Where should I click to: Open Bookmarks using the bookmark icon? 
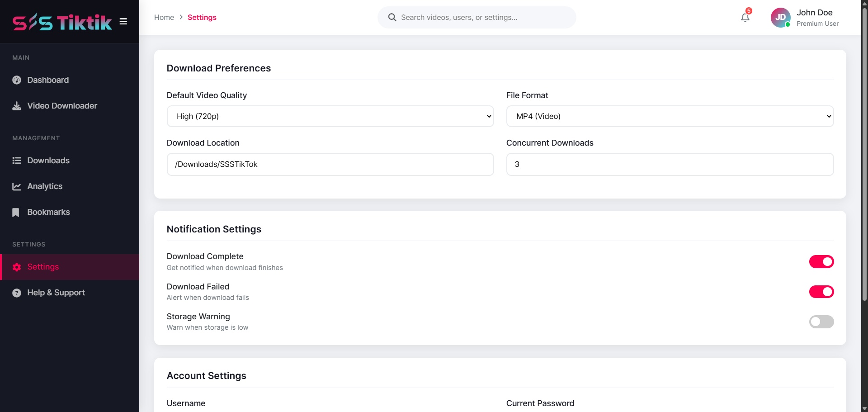tap(16, 212)
